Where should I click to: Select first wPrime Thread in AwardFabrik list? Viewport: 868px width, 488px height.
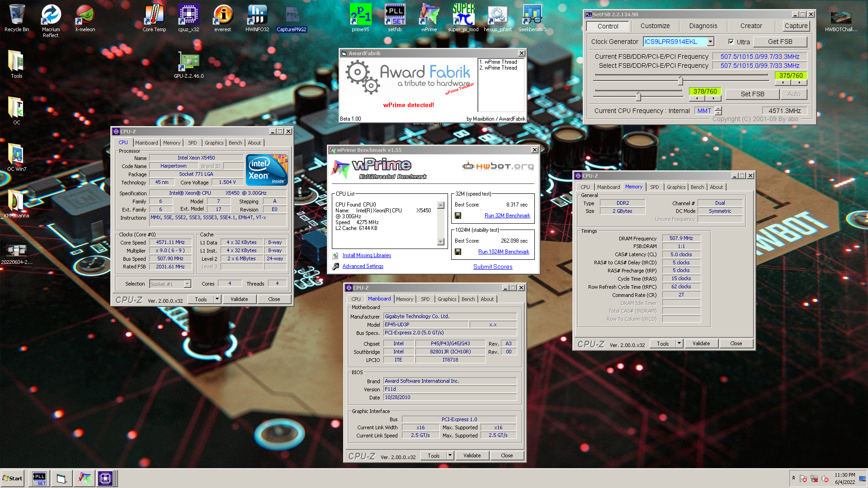pyautogui.click(x=498, y=62)
